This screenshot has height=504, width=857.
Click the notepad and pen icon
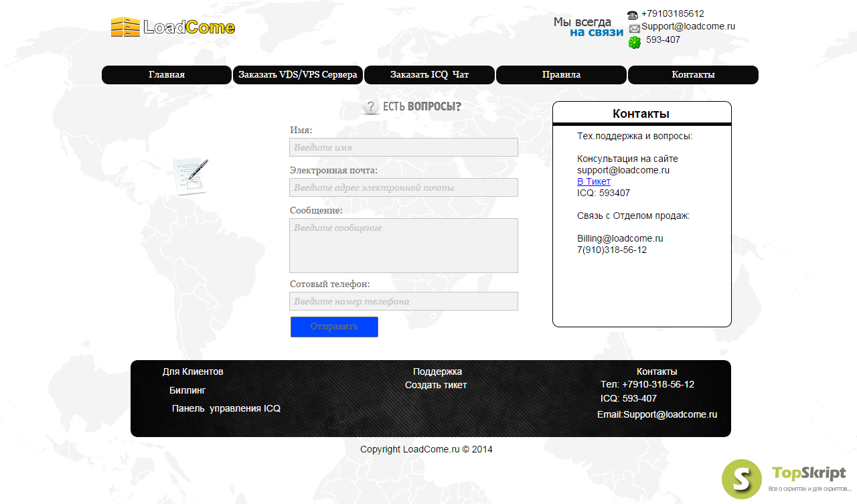pos(191,177)
